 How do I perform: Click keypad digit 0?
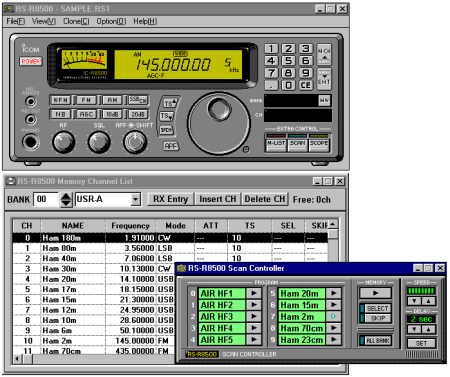click(x=288, y=85)
